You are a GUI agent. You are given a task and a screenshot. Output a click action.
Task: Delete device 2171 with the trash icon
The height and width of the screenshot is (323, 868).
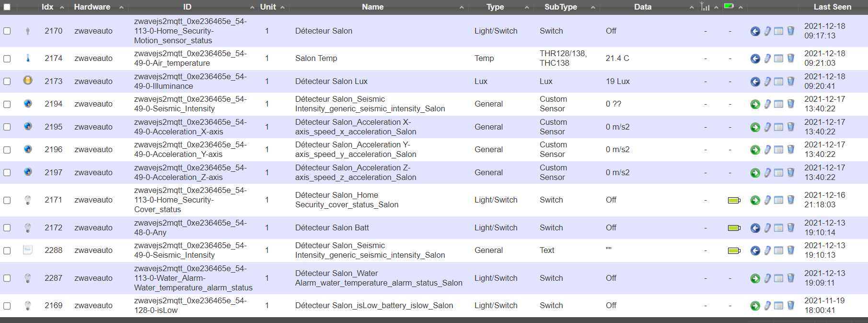click(x=791, y=200)
